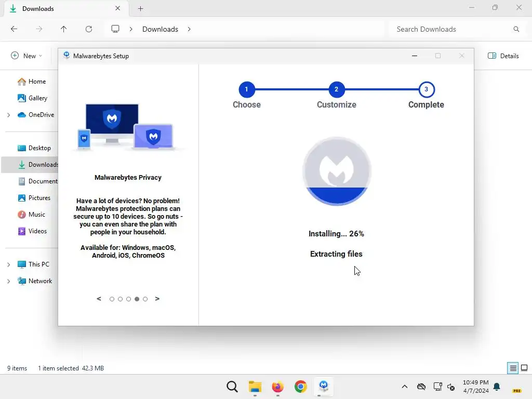This screenshot has height=399, width=532.
Task: Select the fourth carousel dot
Action: (137, 299)
